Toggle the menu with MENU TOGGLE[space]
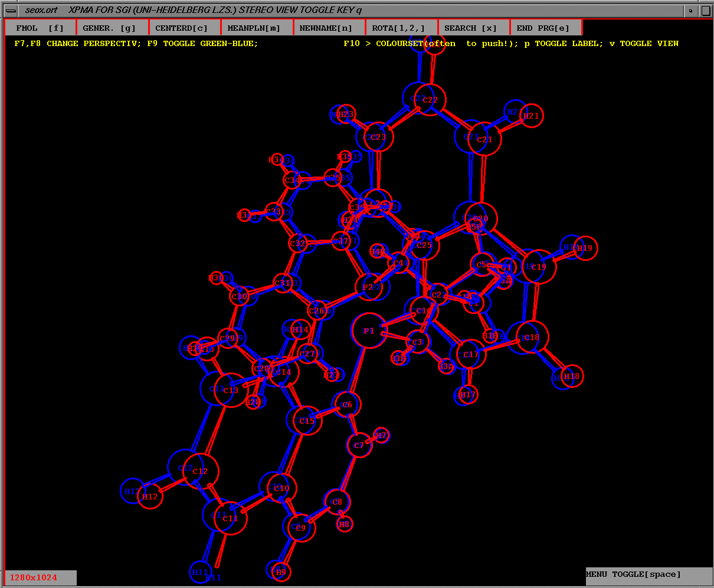 point(648,575)
